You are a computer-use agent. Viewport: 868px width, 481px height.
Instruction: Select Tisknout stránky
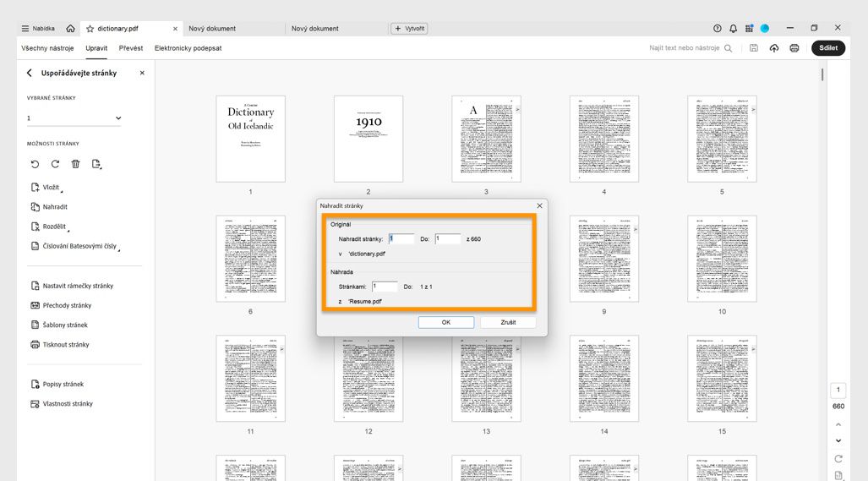tap(60, 345)
